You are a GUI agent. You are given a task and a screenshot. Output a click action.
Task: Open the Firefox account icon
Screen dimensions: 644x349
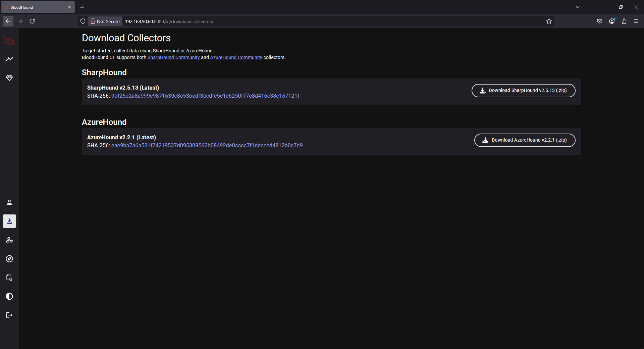pos(612,21)
